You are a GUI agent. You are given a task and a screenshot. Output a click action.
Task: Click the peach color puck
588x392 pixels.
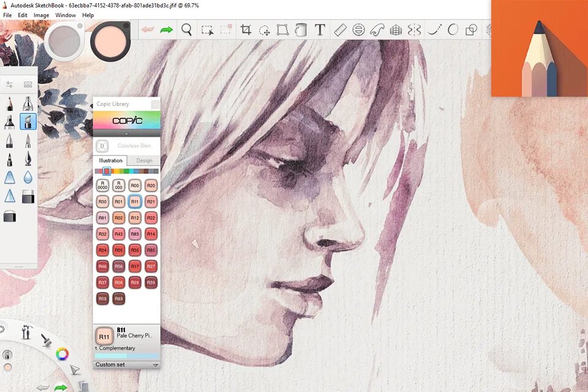(x=110, y=40)
